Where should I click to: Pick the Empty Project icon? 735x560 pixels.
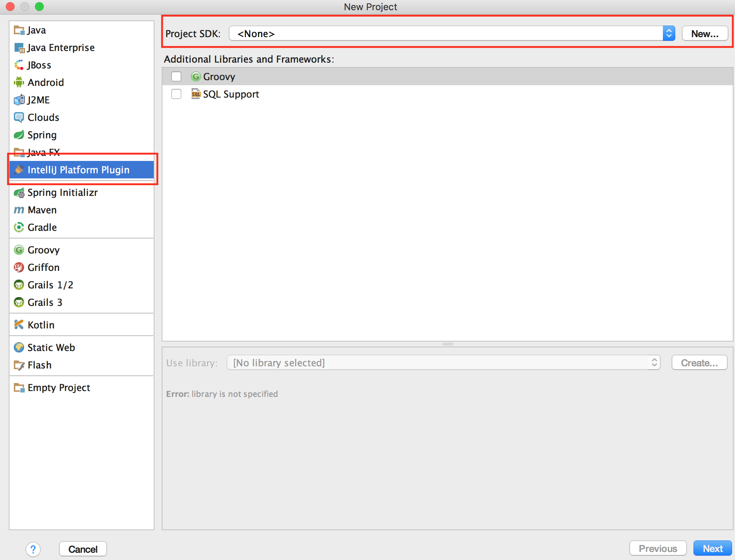tap(19, 387)
